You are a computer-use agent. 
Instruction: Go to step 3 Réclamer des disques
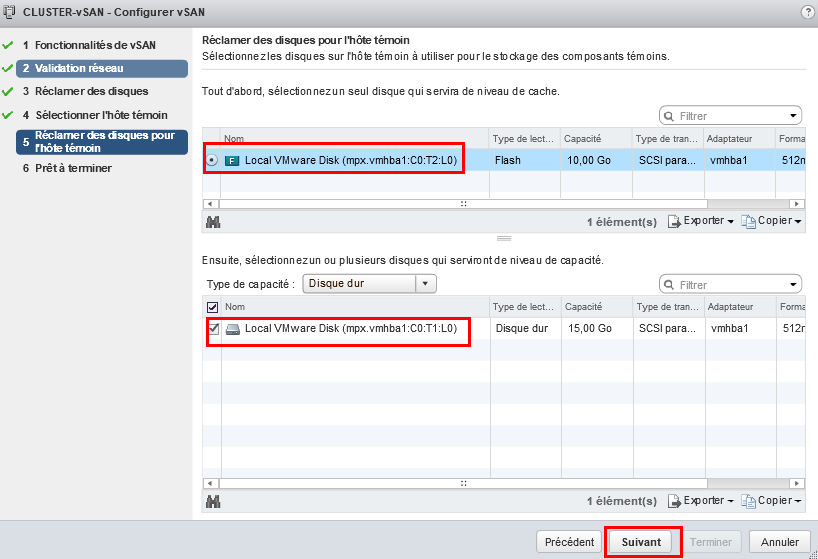pyautogui.click(x=86, y=91)
